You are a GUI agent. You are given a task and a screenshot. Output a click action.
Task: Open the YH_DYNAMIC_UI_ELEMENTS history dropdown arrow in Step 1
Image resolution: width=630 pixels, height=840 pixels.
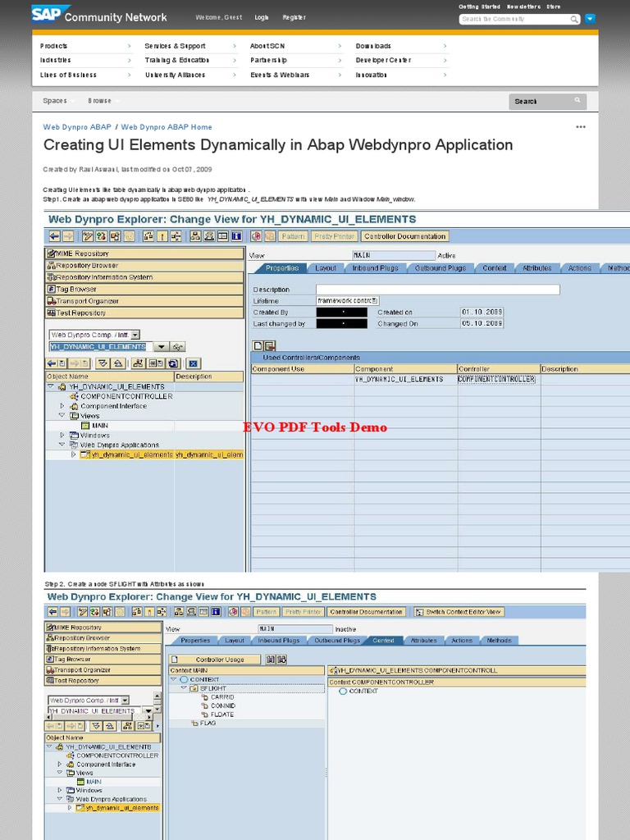(x=162, y=347)
